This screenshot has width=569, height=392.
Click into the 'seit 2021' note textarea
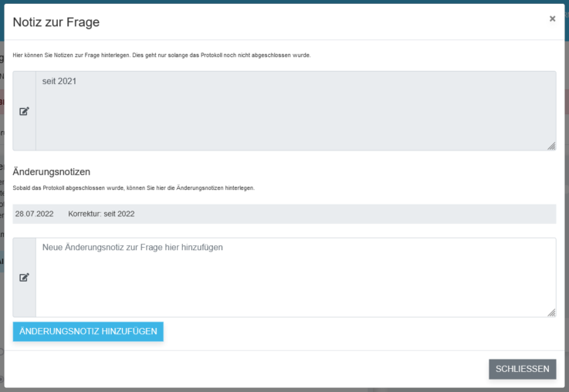296,111
